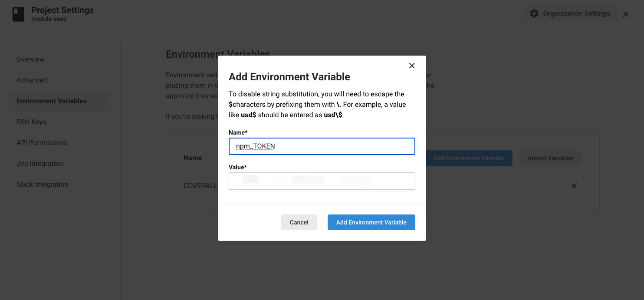Click the Import Variables button
Screen dimensions: 644x300
pyautogui.click(x=550, y=158)
